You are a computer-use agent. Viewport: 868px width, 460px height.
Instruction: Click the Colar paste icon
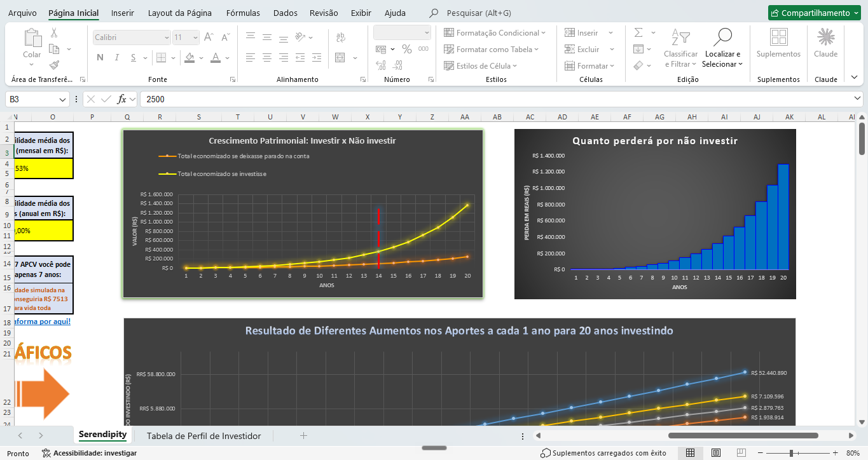(32, 37)
